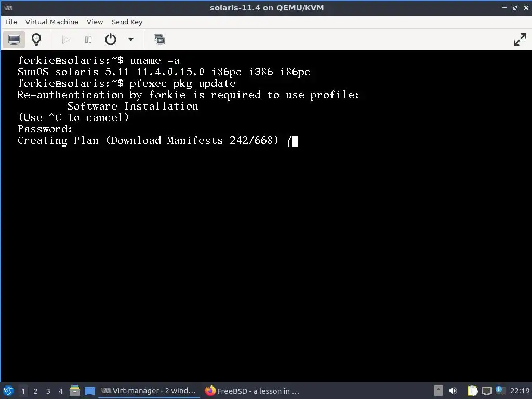This screenshot has width=532, height=399.
Task: Minimize the solaris-11.4 window
Action: click(x=504, y=8)
